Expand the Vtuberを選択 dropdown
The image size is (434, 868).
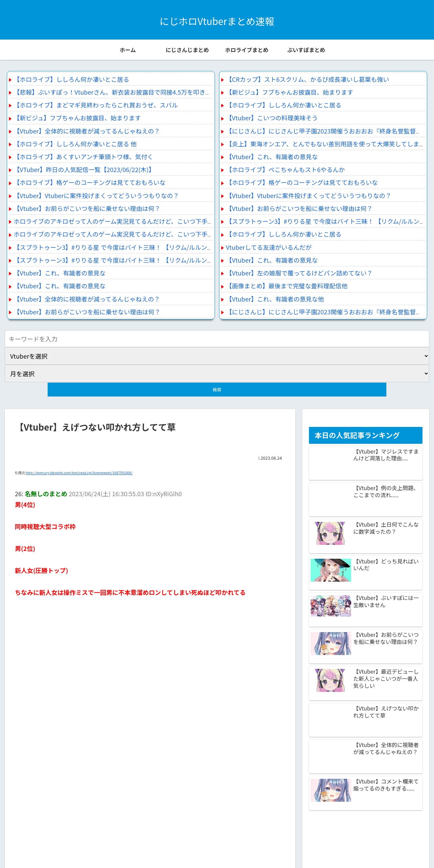217,356
